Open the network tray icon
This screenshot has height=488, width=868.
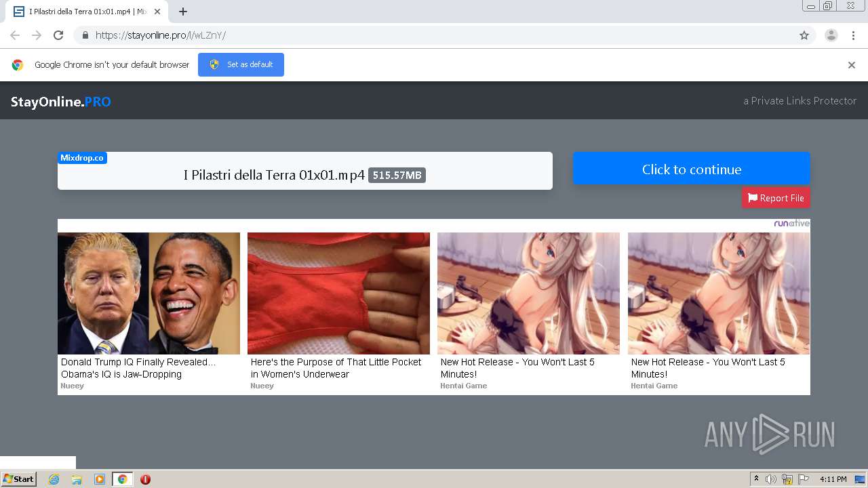point(787,479)
